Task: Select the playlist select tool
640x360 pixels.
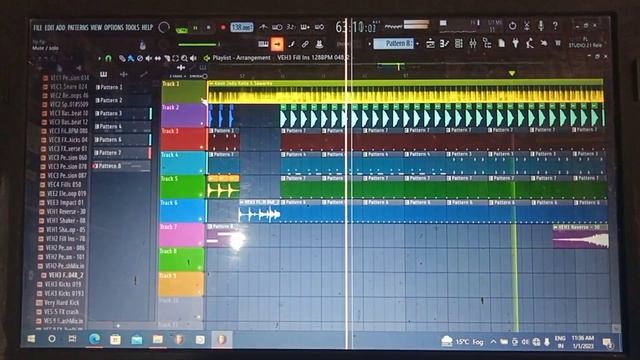Action: point(176,58)
